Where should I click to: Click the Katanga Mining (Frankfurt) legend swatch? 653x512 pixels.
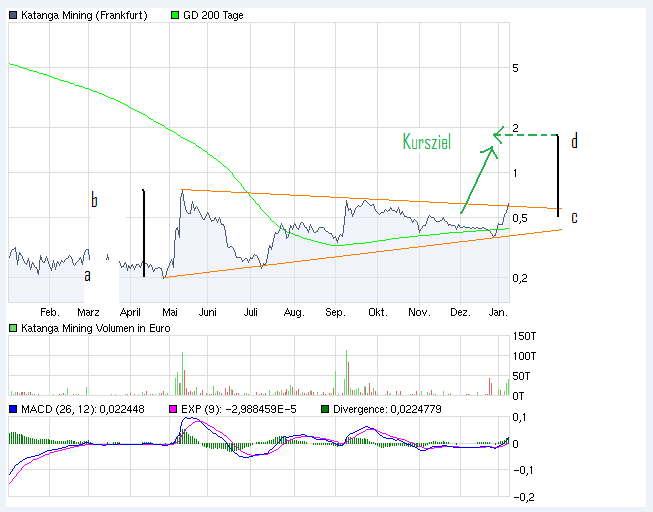coord(13,15)
